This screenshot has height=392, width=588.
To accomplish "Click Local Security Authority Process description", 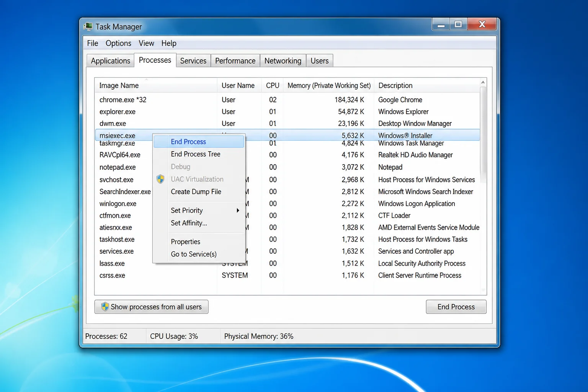I will (421, 263).
